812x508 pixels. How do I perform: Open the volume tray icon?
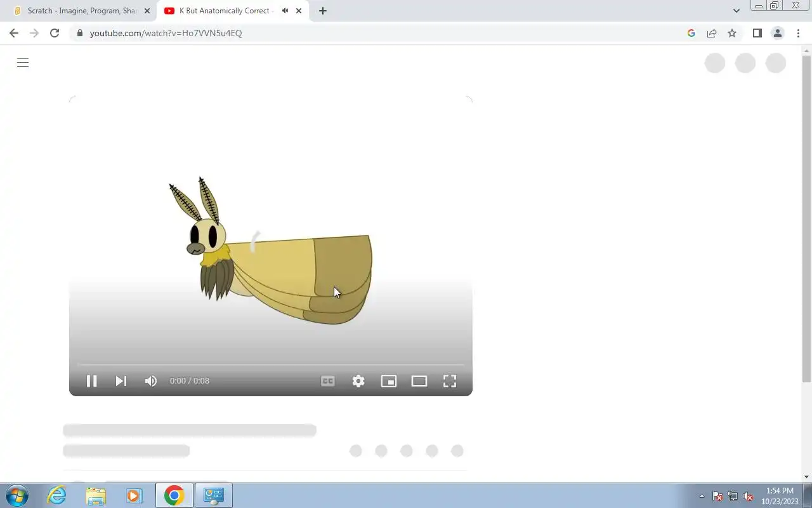(x=748, y=496)
